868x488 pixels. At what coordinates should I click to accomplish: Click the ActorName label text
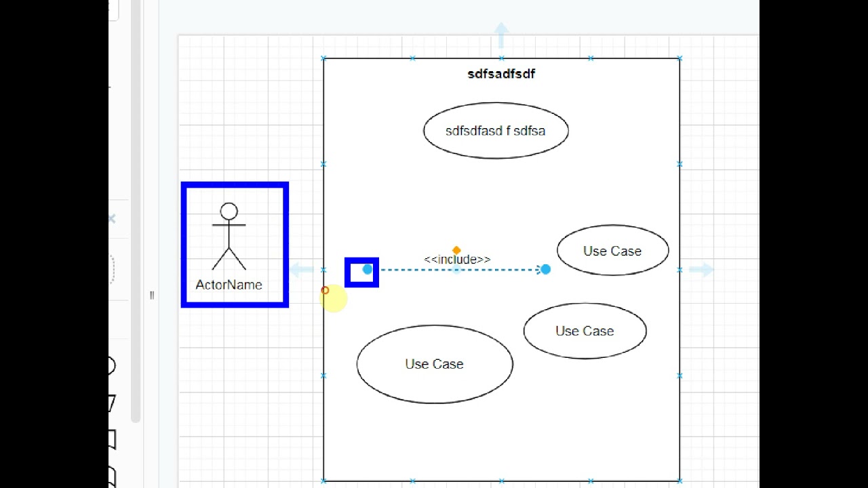pos(229,285)
